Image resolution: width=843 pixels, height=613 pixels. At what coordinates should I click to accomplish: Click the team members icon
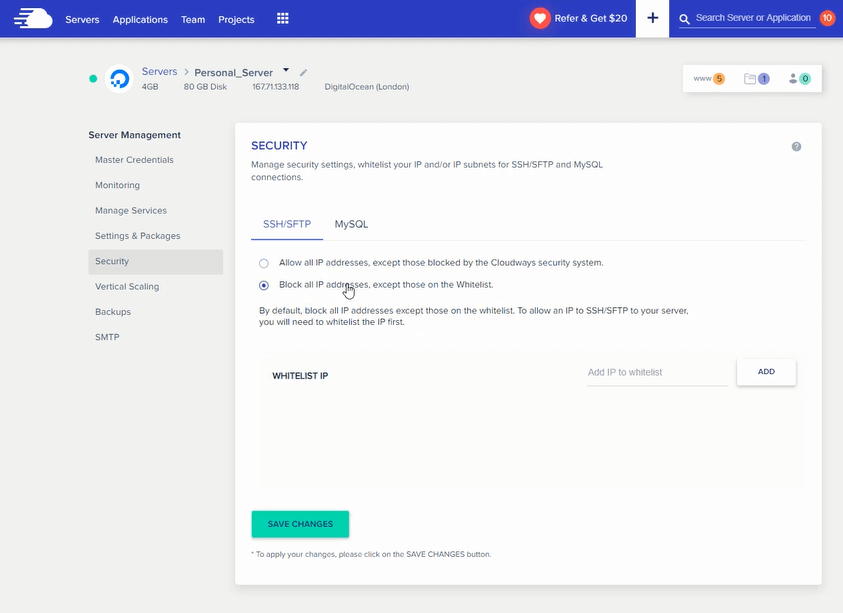tap(795, 77)
